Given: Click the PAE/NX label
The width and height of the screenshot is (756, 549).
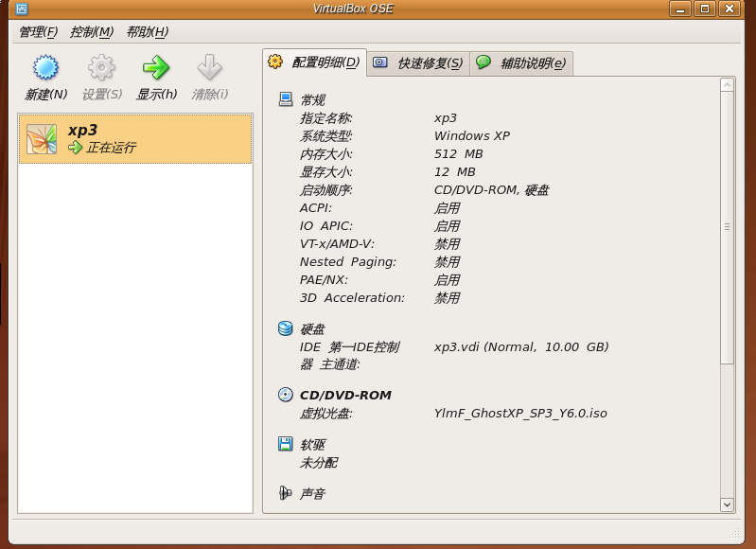Looking at the screenshot, I should click(x=324, y=280).
